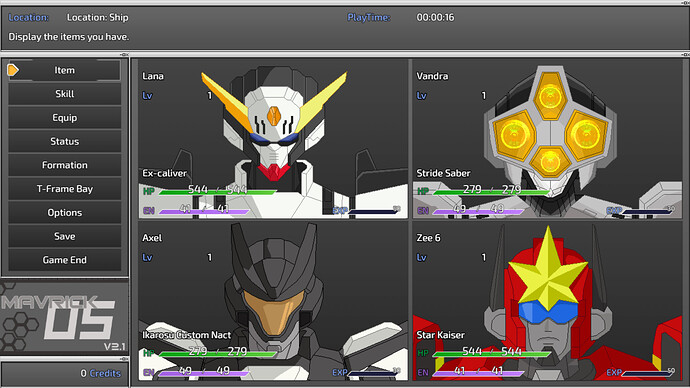Image resolution: width=690 pixels, height=388 pixels.
Task: Select Vandra's Stride Saber portrait card
Action: pos(547,139)
